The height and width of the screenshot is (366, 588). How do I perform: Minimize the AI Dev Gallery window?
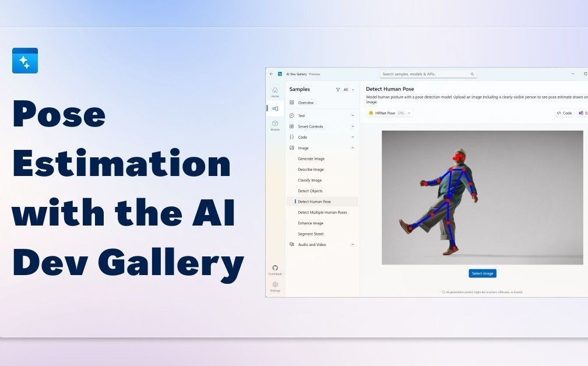(573, 74)
